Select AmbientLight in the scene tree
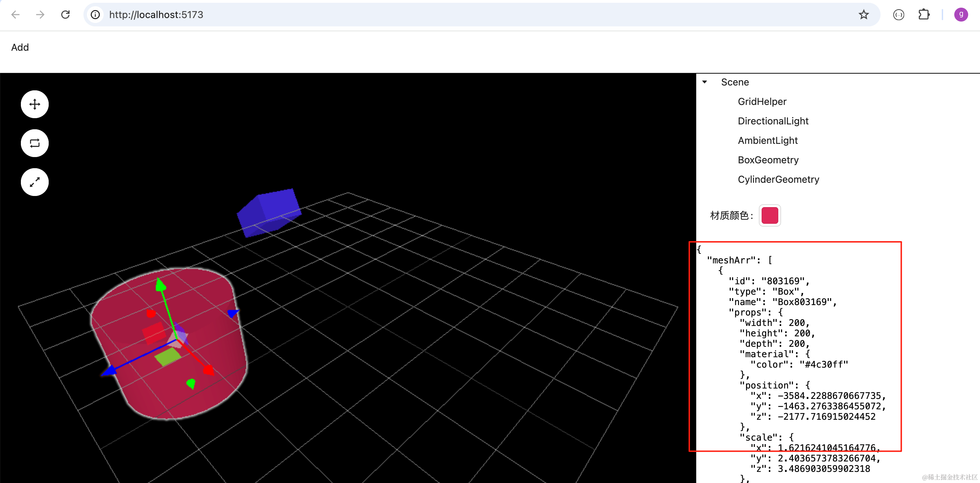The width and height of the screenshot is (980, 483). 768,140
